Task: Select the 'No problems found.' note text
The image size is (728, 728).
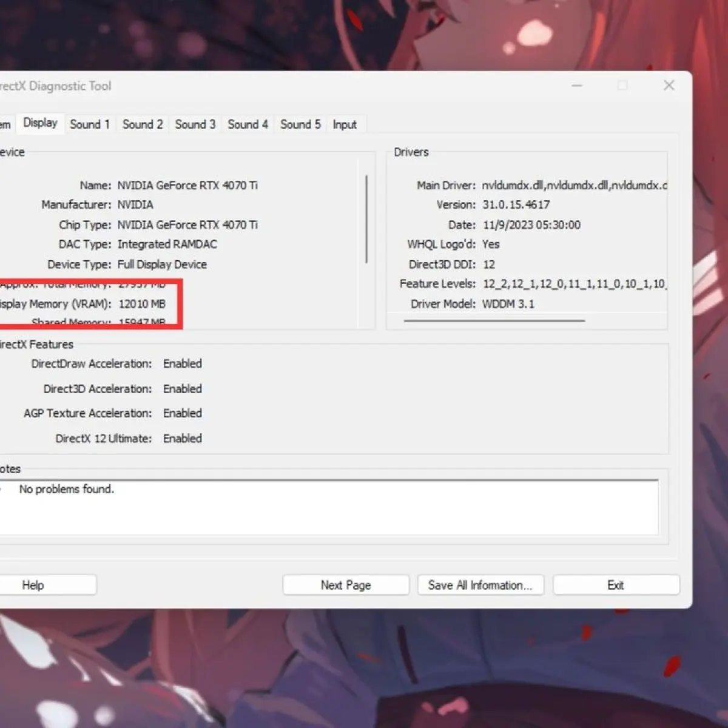Action: (67, 489)
